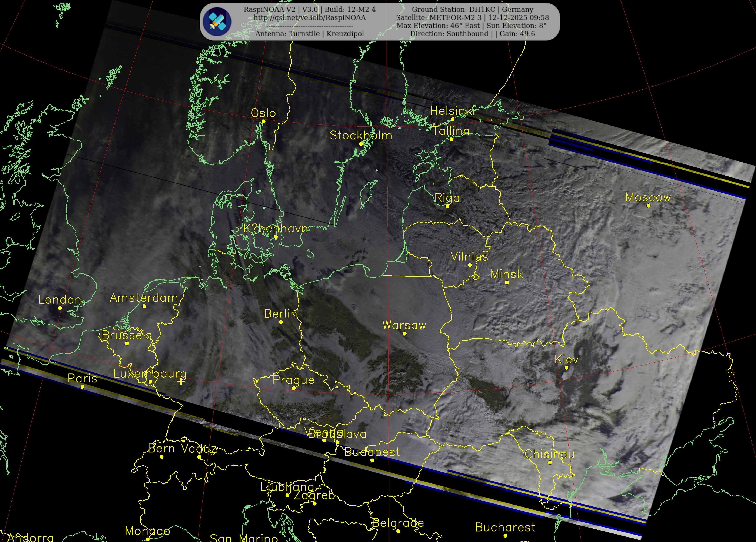Click the Budapest city dot marker
The height and width of the screenshot is (542, 756).
(372, 460)
